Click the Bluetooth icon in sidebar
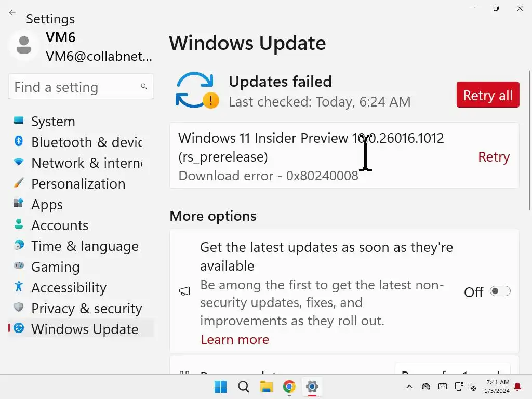 (19, 141)
